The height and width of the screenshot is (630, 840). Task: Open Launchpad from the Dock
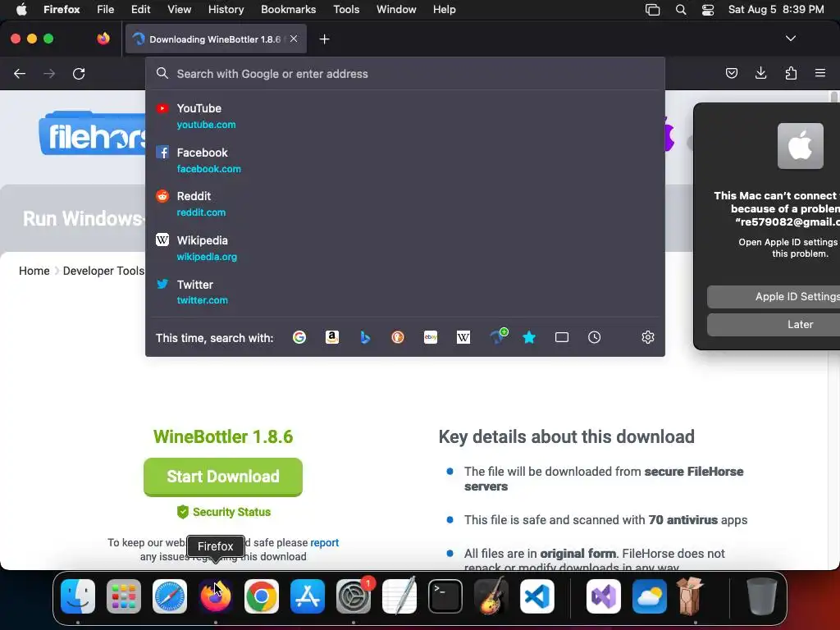click(124, 596)
